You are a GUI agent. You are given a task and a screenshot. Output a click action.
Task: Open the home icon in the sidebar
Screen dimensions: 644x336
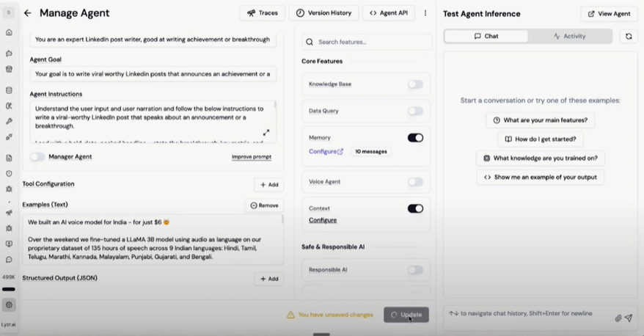9,32
